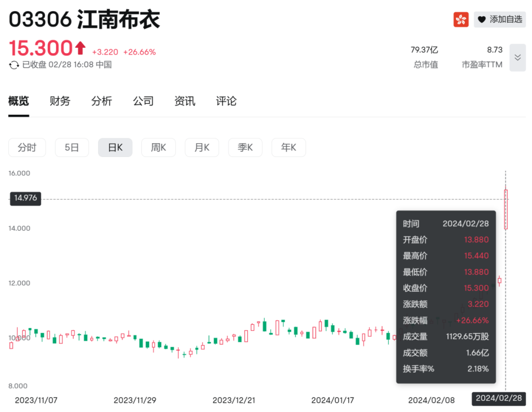Select the 分时 chart period
Viewport: 532px width, 412px height.
27,148
